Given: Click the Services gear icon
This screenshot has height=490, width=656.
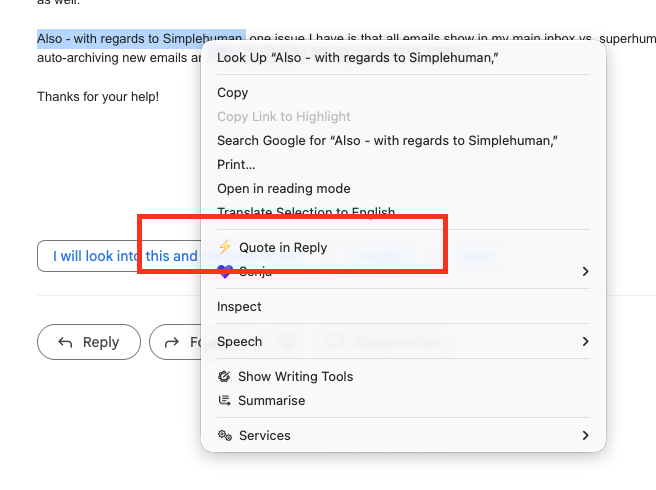Looking at the screenshot, I should point(225,436).
